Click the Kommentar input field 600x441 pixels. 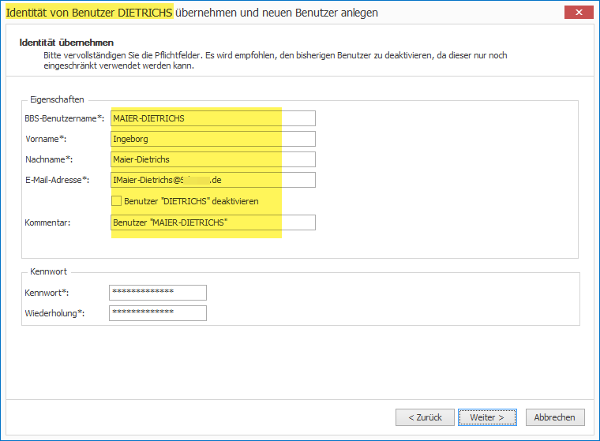(x=213, y=222)
